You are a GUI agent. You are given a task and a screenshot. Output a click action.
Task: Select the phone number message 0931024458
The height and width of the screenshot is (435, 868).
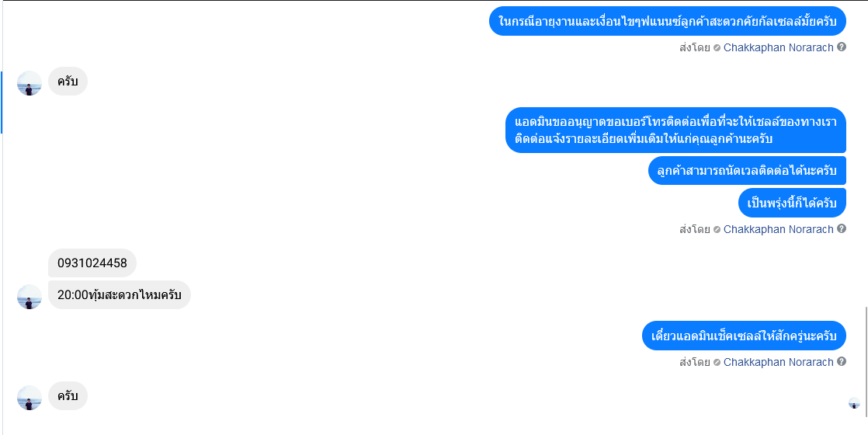[92, 263]
